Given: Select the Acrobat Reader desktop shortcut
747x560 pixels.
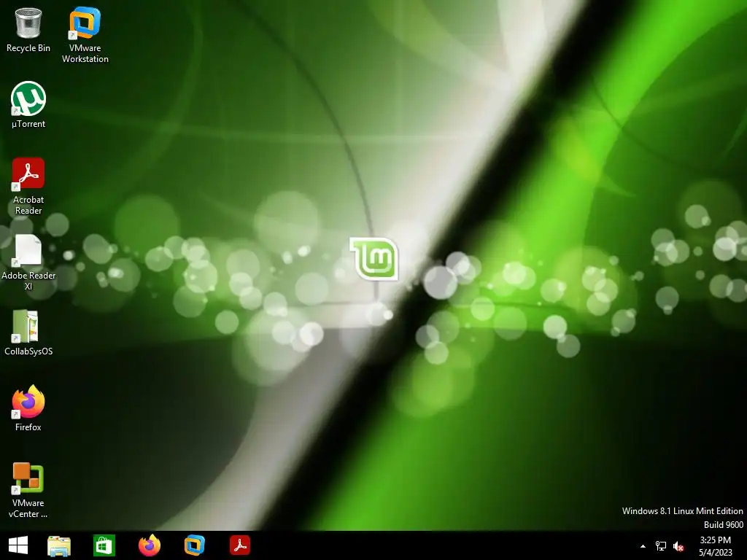Looking at the screenshot, I should pyautogui.click(x=28, y=186).
